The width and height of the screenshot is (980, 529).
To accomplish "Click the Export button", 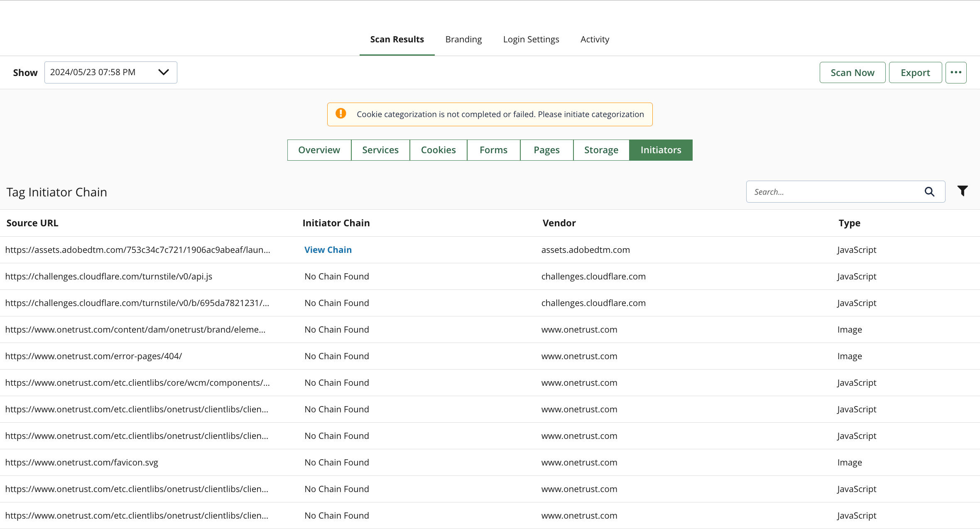I will pyautogui.click(x=915, y=72).
